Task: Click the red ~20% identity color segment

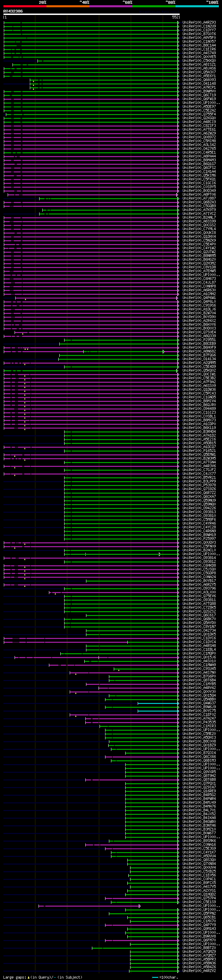Action: pos(25,6)
